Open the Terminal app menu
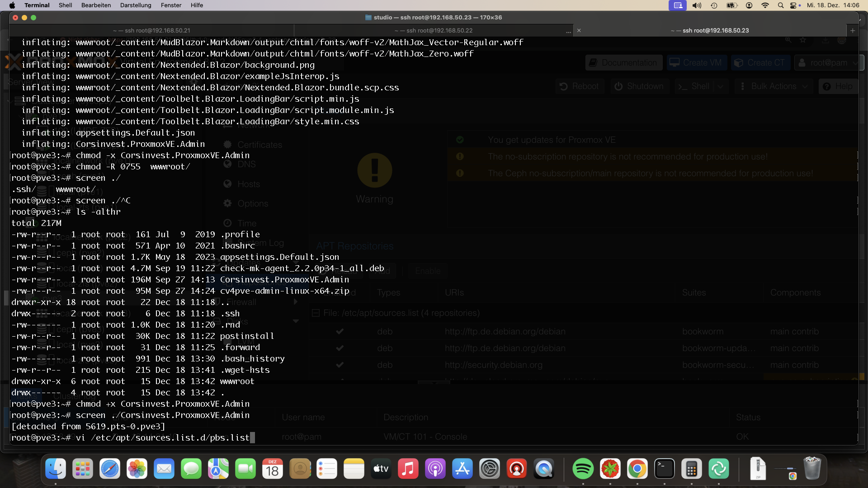The image size is (868, 488). point(37,5)
